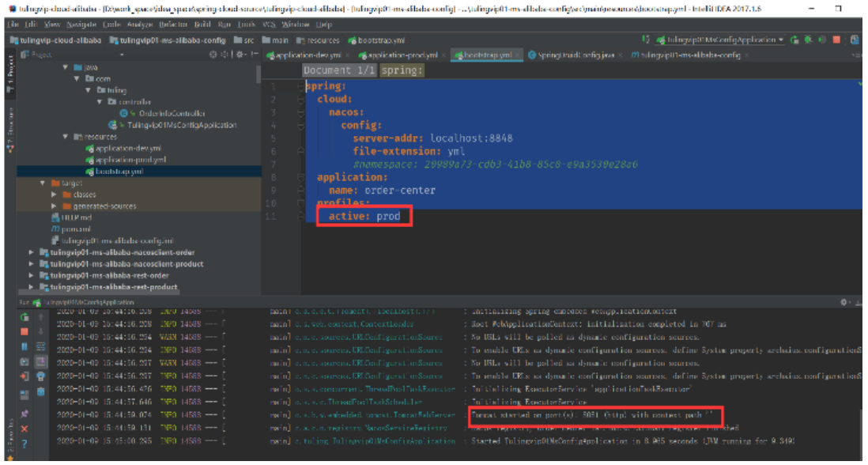This screenshot has width=868, height=465.
Task: Close the bootstrap.yml tab
Action: pos(518,55)
